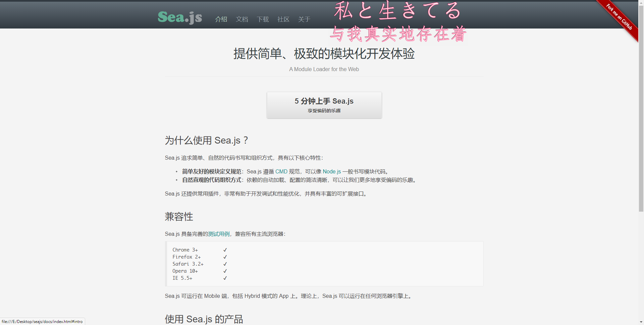Click the subtitle A Module Loader for the Web
Screen dimensions: 644x325
[324, 69]
